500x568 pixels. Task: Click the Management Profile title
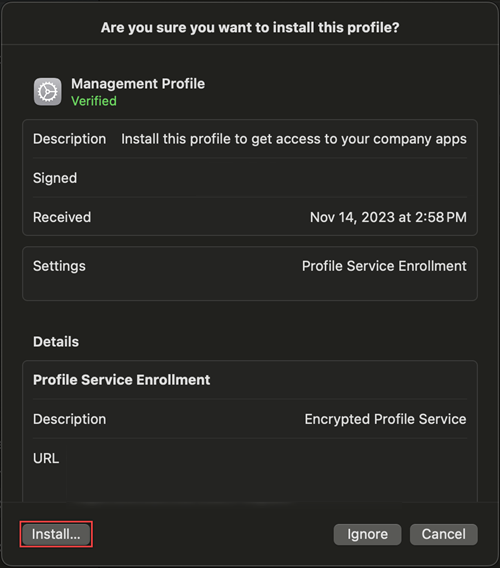(138, 84)
